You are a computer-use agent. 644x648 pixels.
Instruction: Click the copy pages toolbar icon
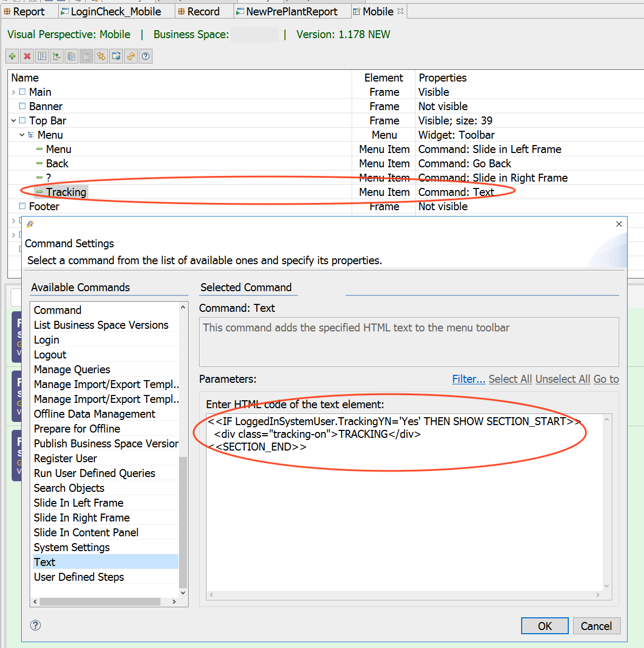(x=71, y=56)
